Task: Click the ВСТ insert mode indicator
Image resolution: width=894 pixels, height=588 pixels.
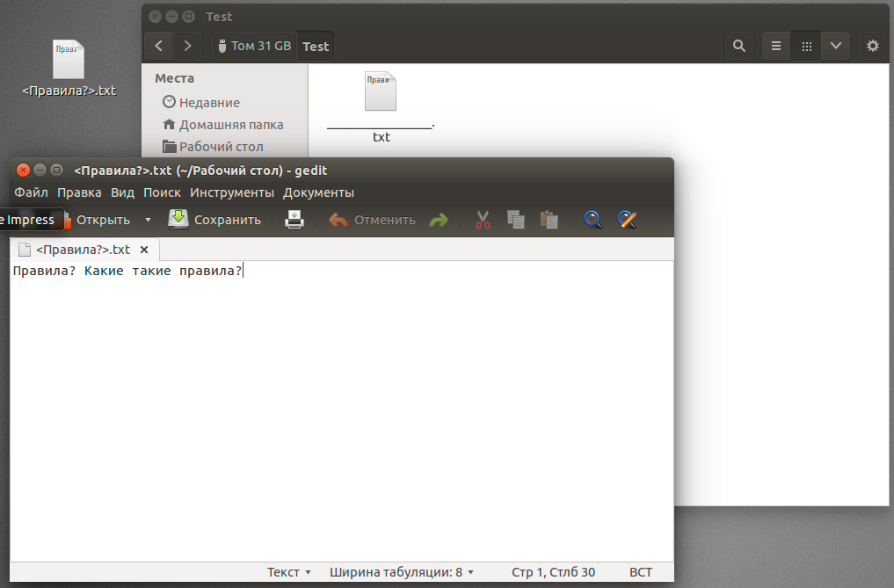Action: coord(641,572)
